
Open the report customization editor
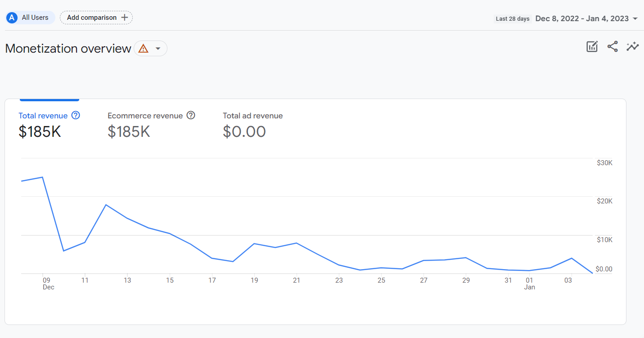click(592, 46)
